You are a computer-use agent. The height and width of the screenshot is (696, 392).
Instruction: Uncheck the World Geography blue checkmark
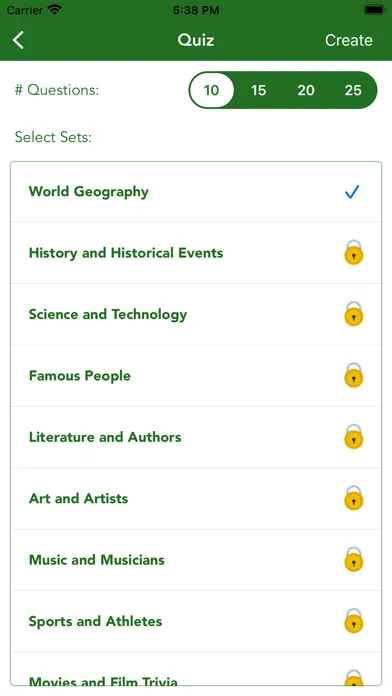click(x=352, y=192)
